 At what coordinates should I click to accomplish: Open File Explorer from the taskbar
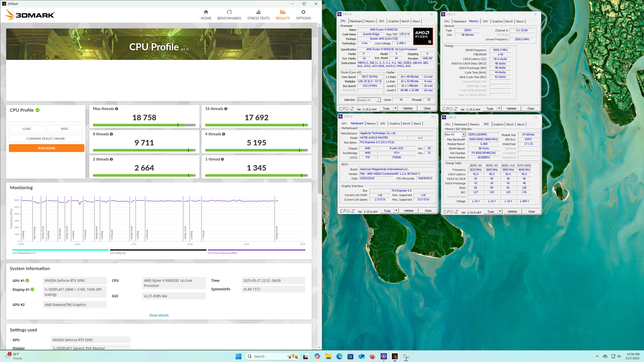(x=328, y=356)
